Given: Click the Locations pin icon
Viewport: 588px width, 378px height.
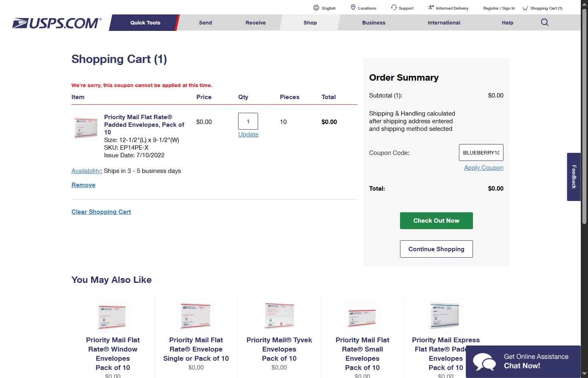Looking at the screenshot, I should (x=353, y=8).
